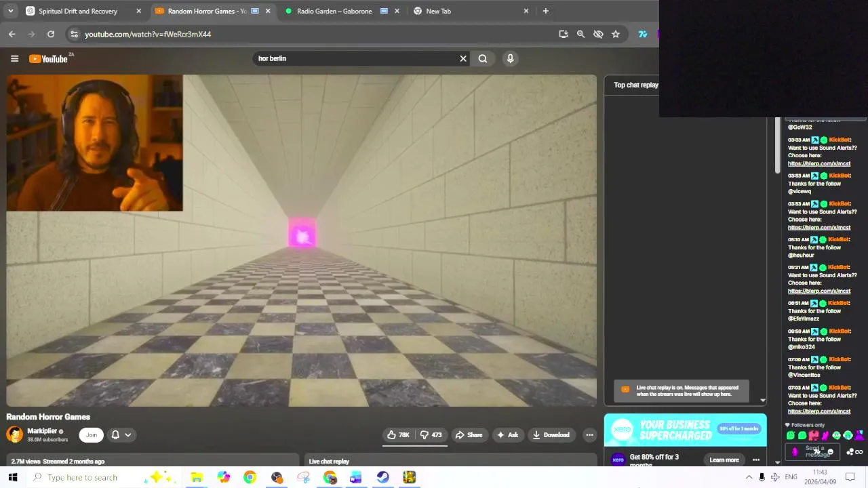Download the video
Image resolution: width=868 pixels, height=488 pixels.
click(551, 435)
